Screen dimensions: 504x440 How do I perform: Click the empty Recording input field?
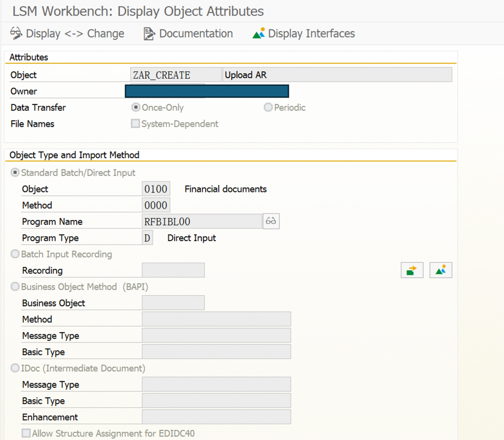click(x=173, y=270)
